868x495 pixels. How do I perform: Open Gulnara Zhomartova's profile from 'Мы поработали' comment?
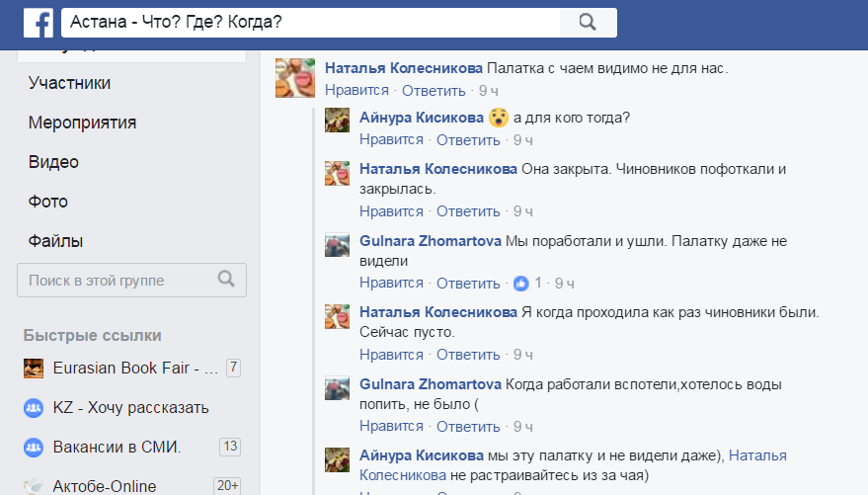(x=430, y=240)
